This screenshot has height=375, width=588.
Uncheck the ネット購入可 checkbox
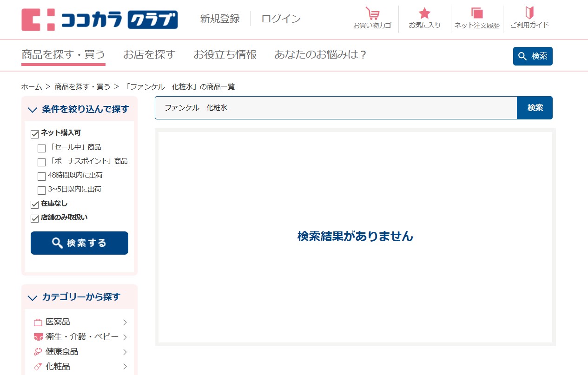(x=34, y=134)
